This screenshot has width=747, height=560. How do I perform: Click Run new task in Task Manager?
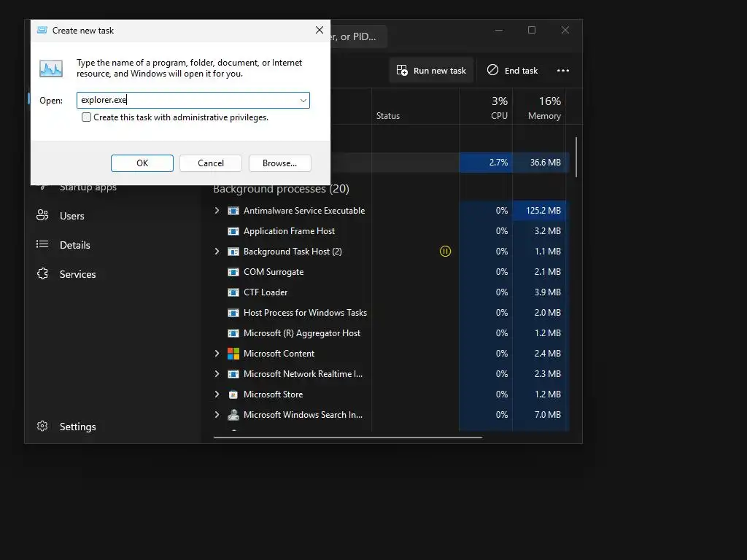(431, 71)
